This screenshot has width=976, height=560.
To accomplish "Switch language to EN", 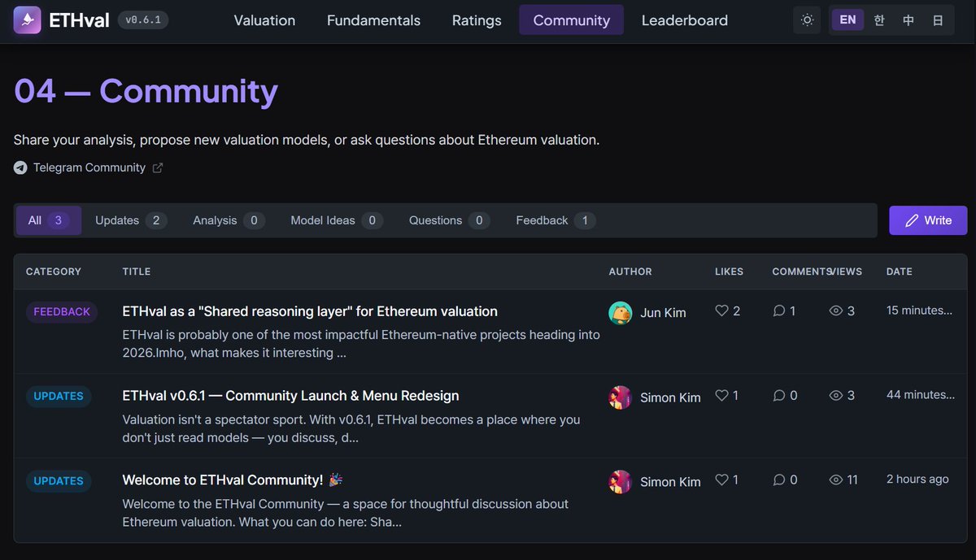I will coord(847,20).
